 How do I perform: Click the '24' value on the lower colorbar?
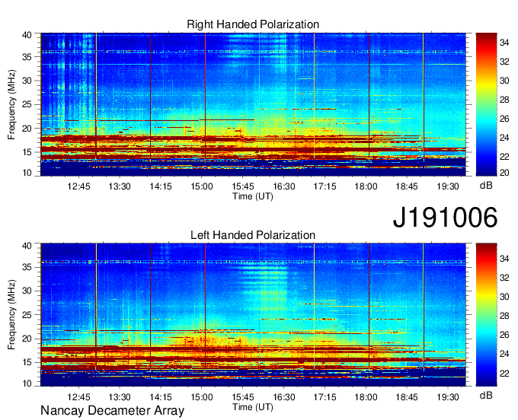504,354
